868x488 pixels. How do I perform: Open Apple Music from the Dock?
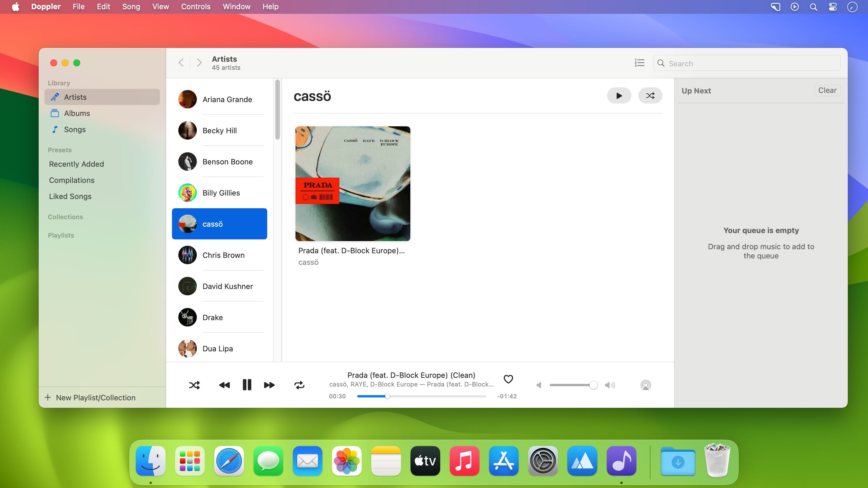[464, 461]
